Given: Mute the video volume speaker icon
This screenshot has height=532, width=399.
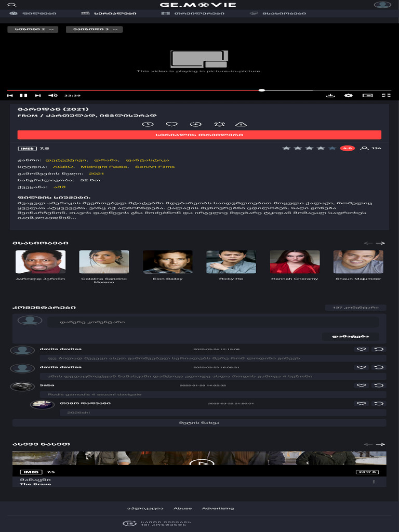Looking at the screenshot, I should point(53,96).
